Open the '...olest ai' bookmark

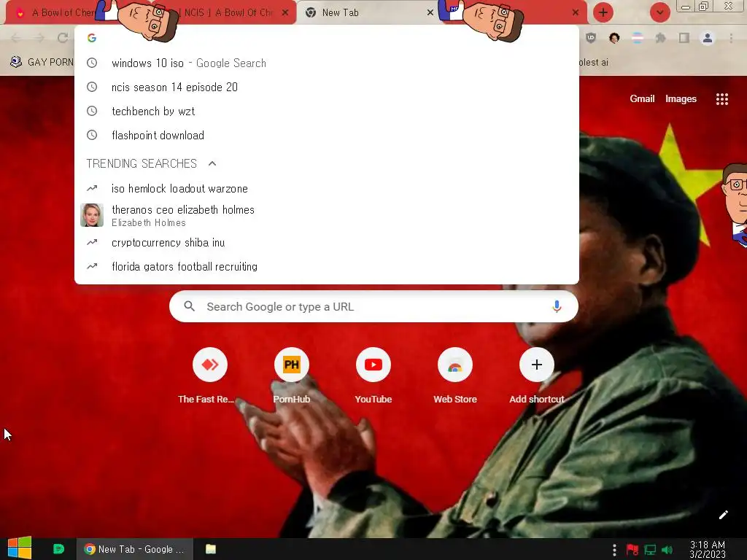click(x=594, y=62)
